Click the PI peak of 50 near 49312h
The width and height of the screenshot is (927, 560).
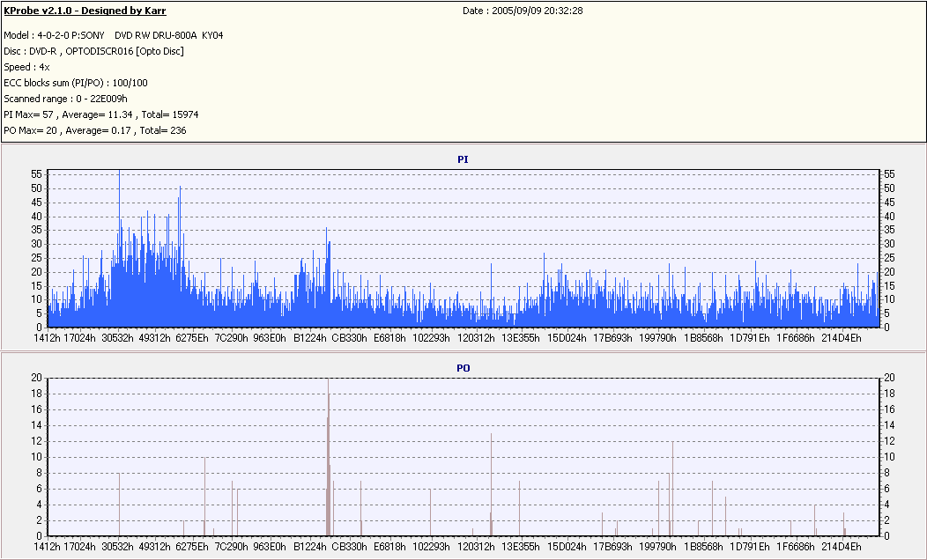(x=180, y=256)
